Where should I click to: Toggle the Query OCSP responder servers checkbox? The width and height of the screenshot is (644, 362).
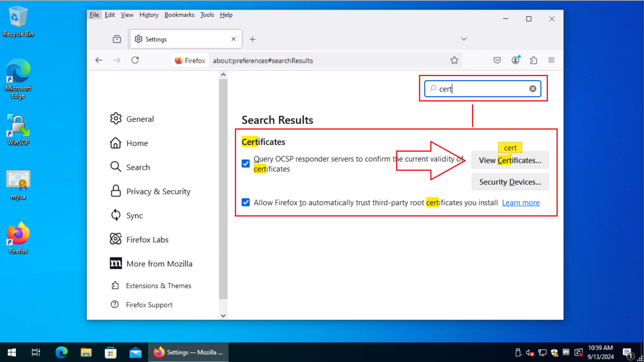[x=246, y=164]
